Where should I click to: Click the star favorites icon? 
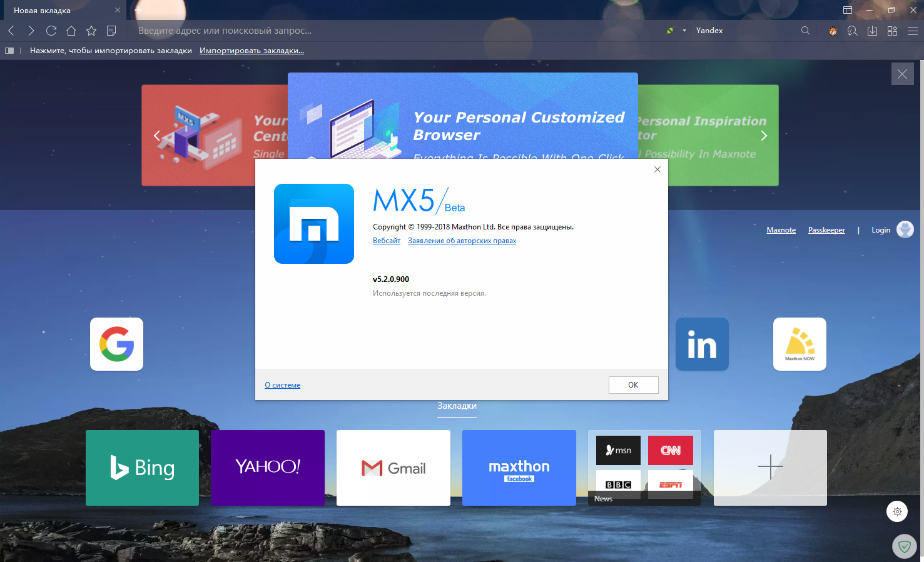click(91, 31)
